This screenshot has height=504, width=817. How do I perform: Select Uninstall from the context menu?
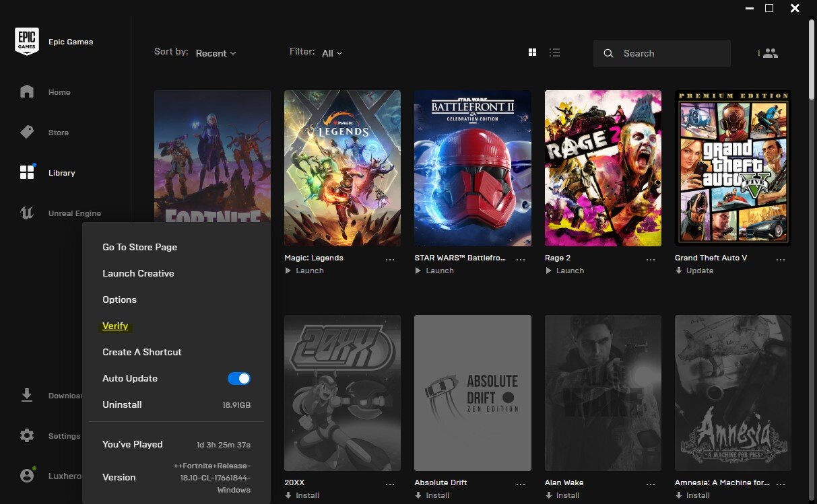pos(122,404)
